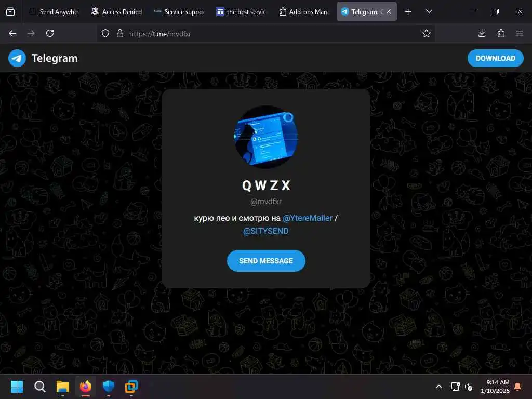This screenshot has height=399, width=532.
Task: Click the Telegram header title
Action: pos(55,58)
